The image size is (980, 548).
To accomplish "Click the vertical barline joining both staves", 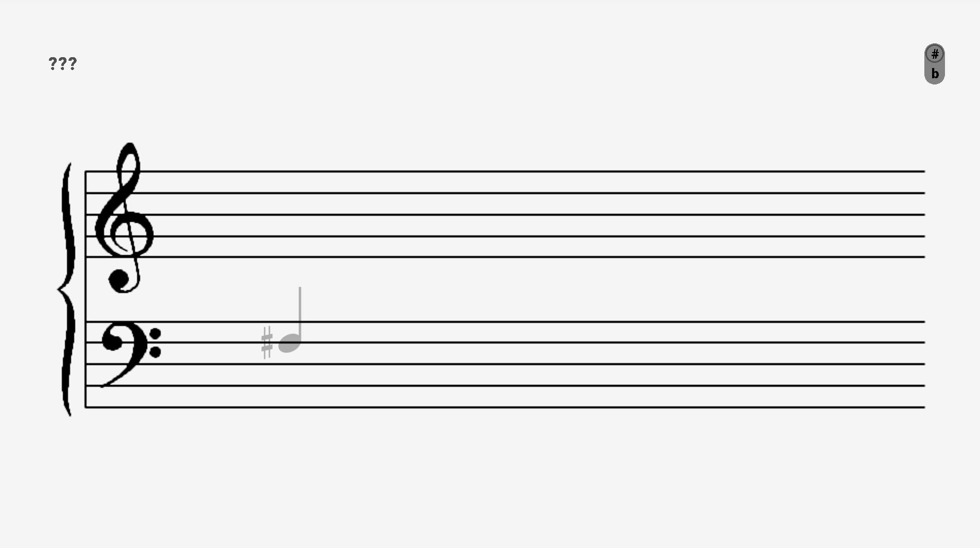I will click(x=86, y=289).
